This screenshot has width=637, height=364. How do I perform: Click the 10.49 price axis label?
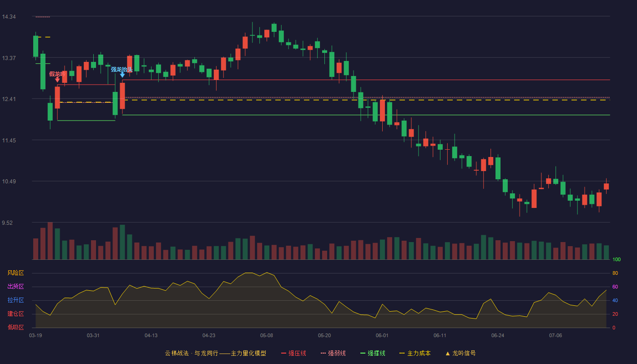9,182
